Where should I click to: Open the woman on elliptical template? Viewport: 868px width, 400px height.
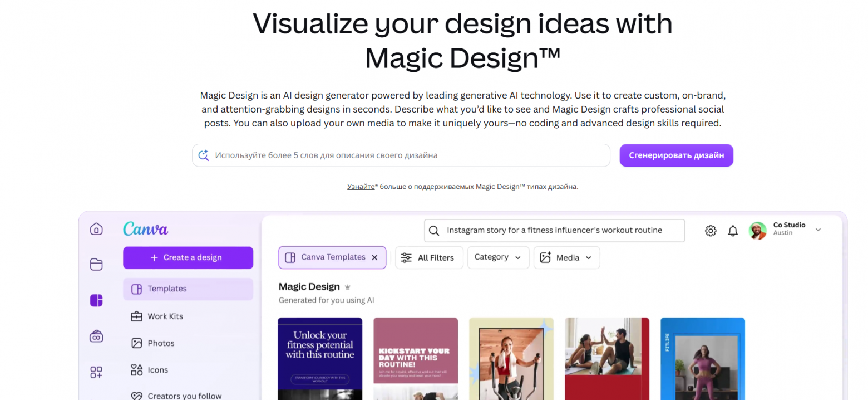[511, 359]
